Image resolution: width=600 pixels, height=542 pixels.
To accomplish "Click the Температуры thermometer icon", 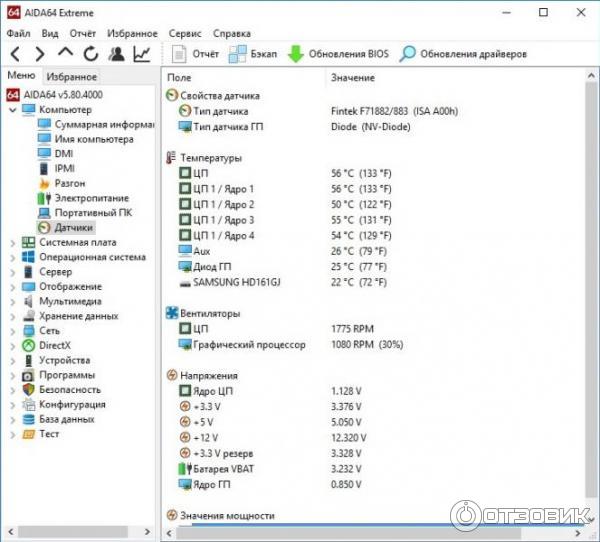I will (171, 158).
